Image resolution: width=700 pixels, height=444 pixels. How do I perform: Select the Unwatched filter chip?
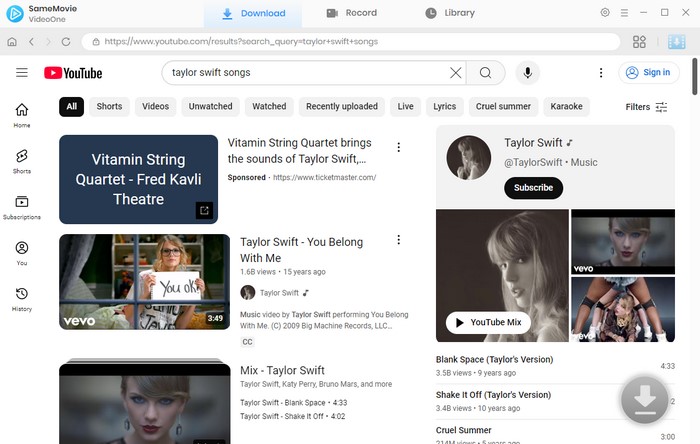click(210, 107)
